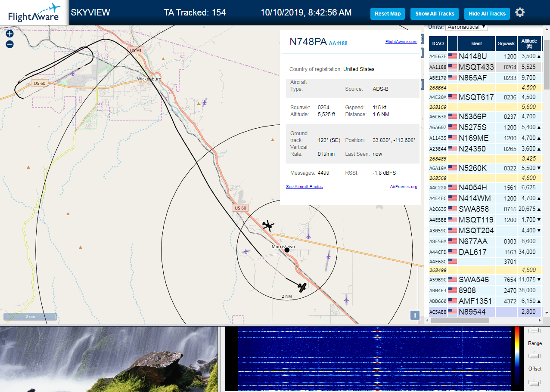Open the FlightAware.com link
Viewport: 550px width, 392px height.
pyautogui.click(x=401, y=42)
